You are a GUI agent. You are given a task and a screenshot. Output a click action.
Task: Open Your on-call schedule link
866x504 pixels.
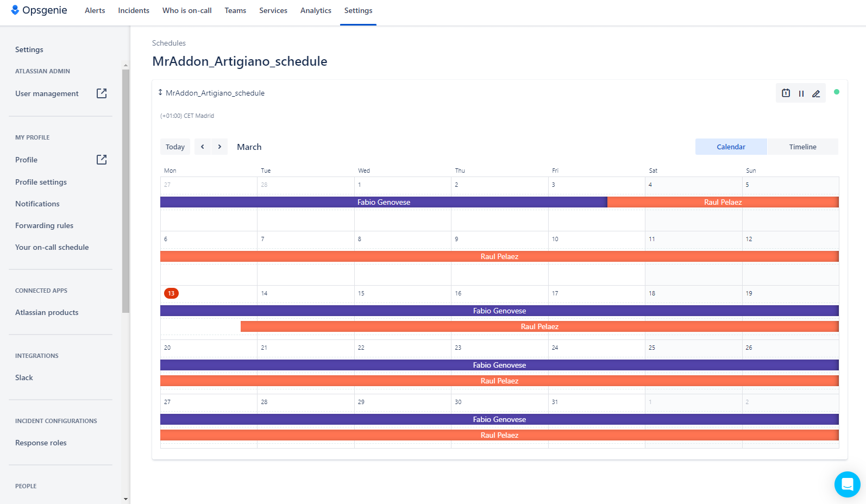52,247
